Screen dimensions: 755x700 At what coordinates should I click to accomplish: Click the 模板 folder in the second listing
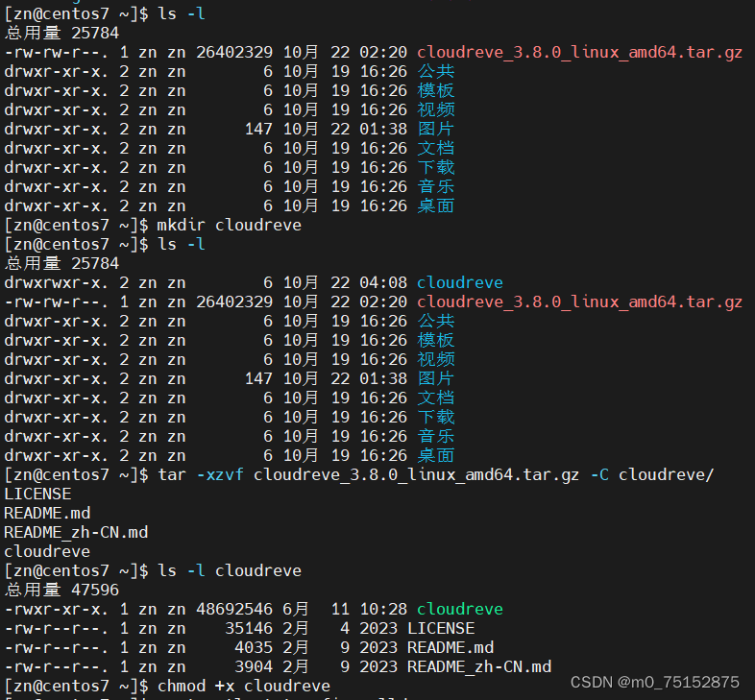tap(436, 340)
